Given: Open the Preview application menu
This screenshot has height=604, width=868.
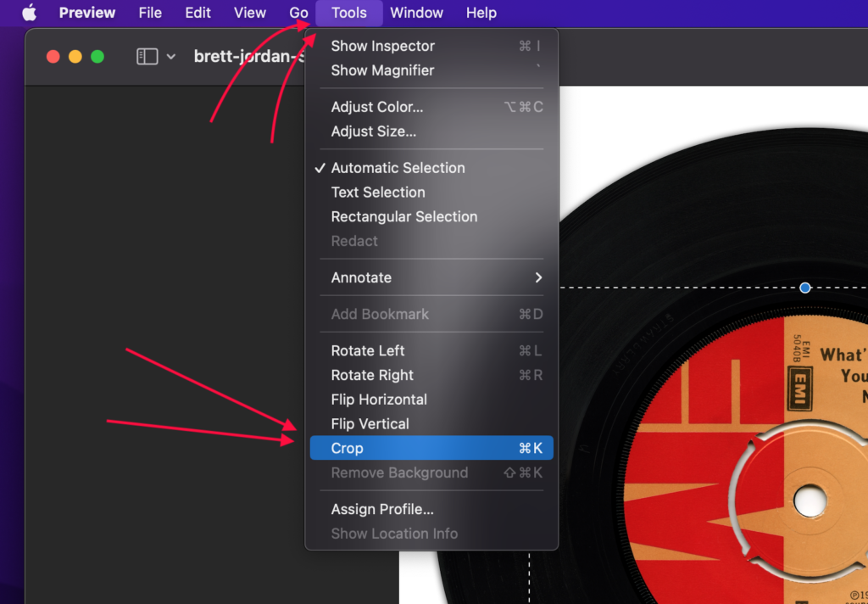Looking at the screenshot, I should [87, 12].
